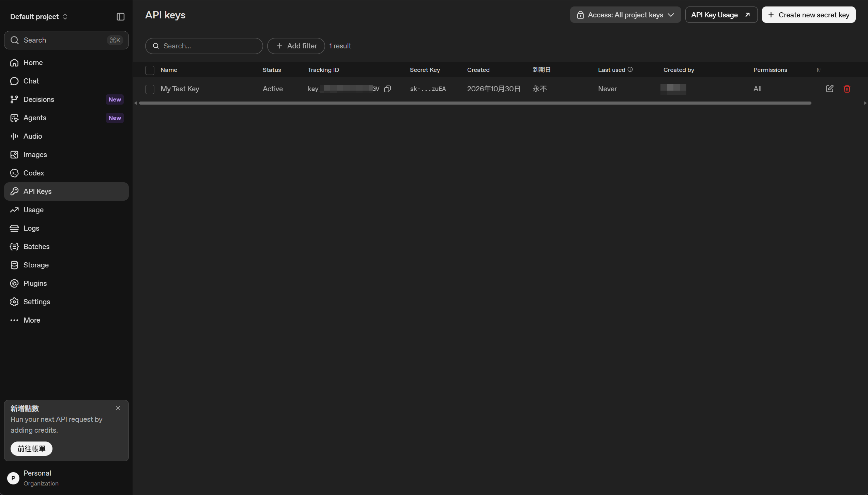Delete My Test Key using the trash icon

[x=847, y=89]
